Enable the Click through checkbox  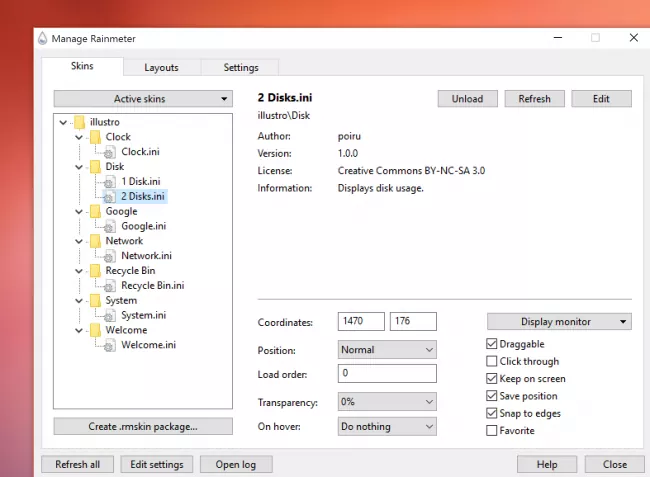pos(491,361)
